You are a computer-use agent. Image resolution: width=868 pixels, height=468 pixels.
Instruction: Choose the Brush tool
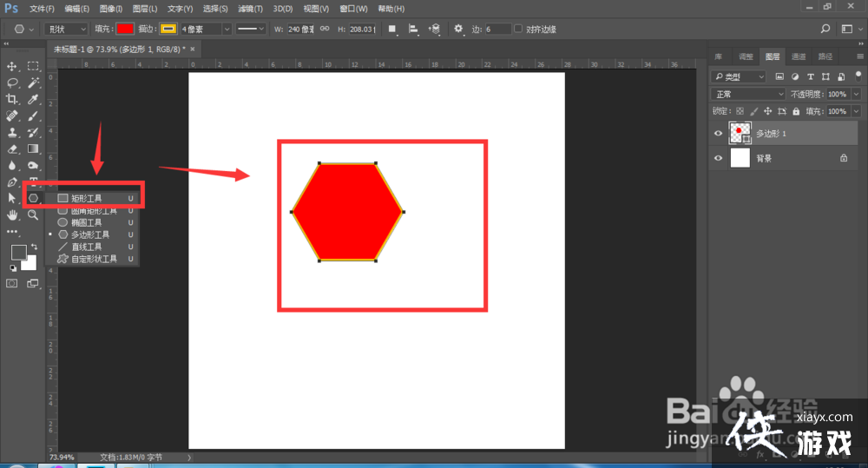(x=33, y=115)
